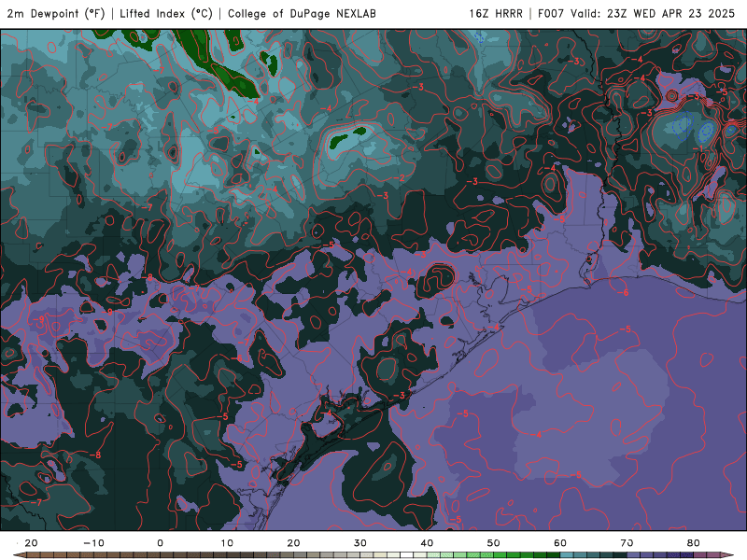Click the '70' color scale label
Screen dimensions: 747x560
pyautogui.click(x=627, y=543)
